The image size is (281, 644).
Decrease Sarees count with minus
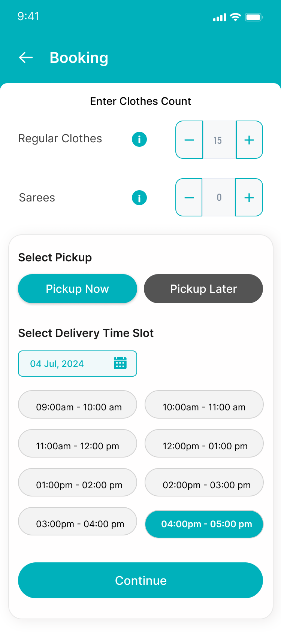click(x=189, y=198)
